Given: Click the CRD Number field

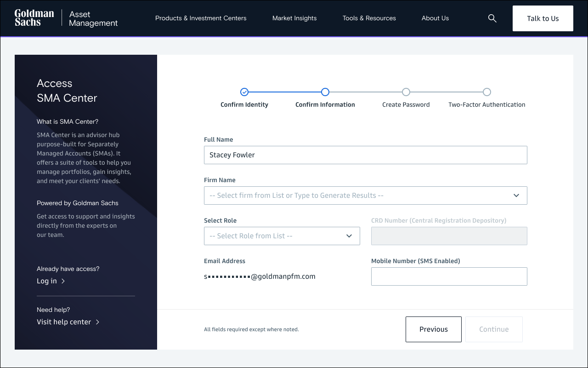Looking at the screenshot, I should point(449,236).
